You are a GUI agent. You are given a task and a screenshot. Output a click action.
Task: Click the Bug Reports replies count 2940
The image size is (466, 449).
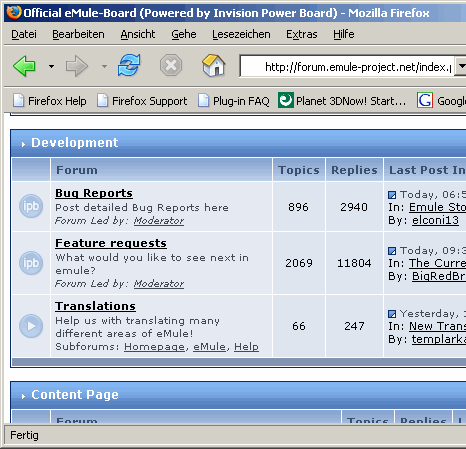point(354,207)
